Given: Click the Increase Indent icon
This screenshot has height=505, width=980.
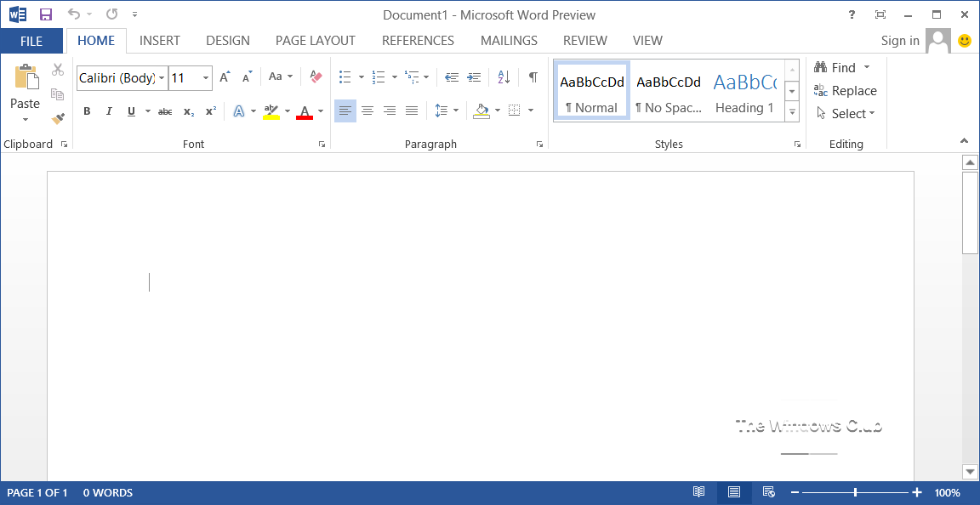Looking at the screenshot, I should tap(474, 77).
